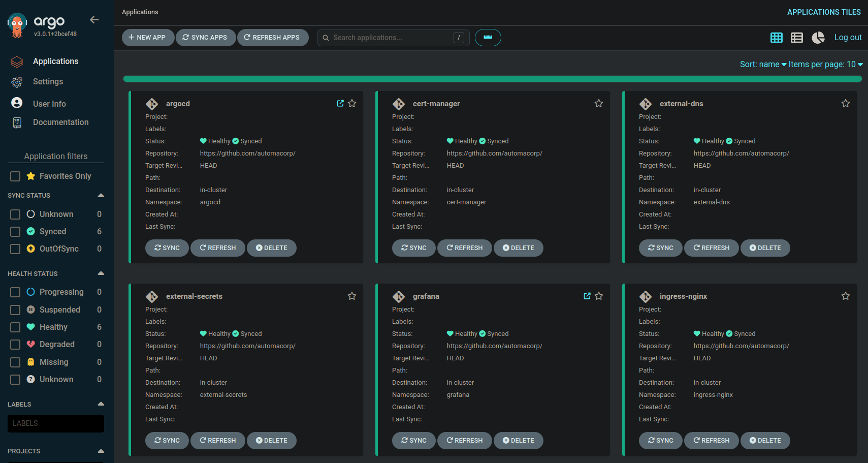The width and height of the screenshot is (868, 463).
Task: Click the NEW APP button
Action: [148, 38]
